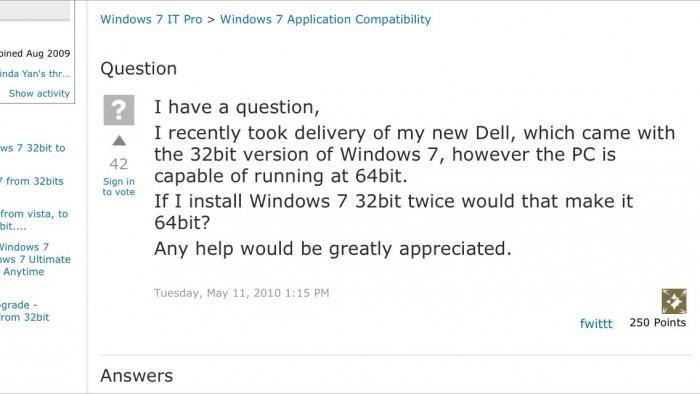Open related Windows 7 Ultimate Anytime thread

coord(35,259)
